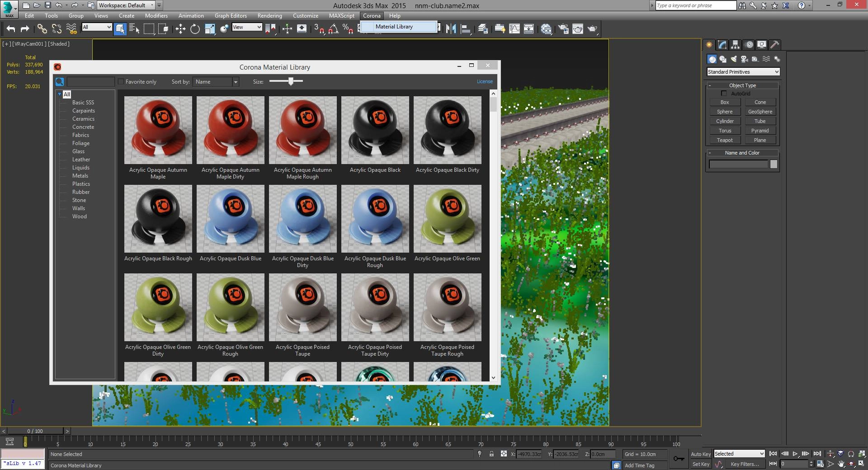Select Acrylic Opaque Dusk Blue thumbnail
Image resolution: width=868 pixels, height=470 pixels.
pyautogui.click(x=231, y=219)
